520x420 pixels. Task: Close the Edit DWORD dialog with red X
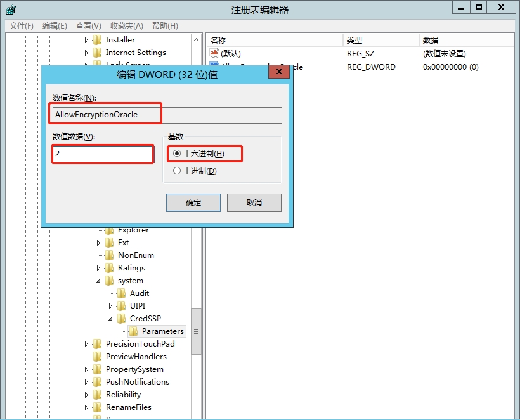[278, 72]
